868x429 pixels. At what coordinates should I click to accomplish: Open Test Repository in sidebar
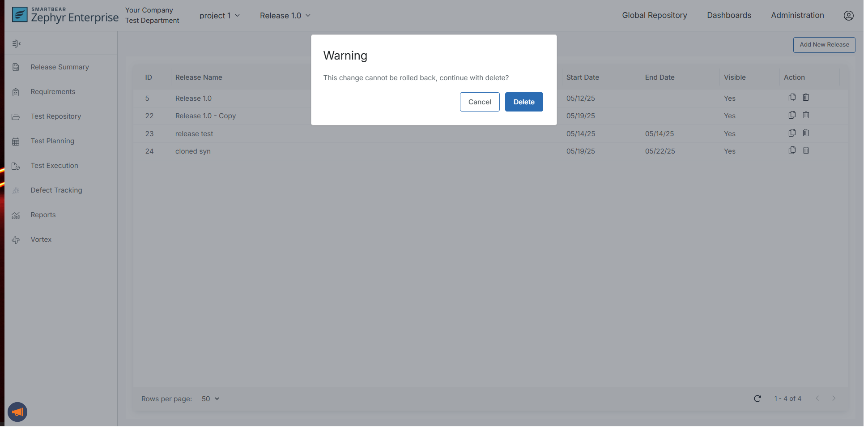click(55, 116)
